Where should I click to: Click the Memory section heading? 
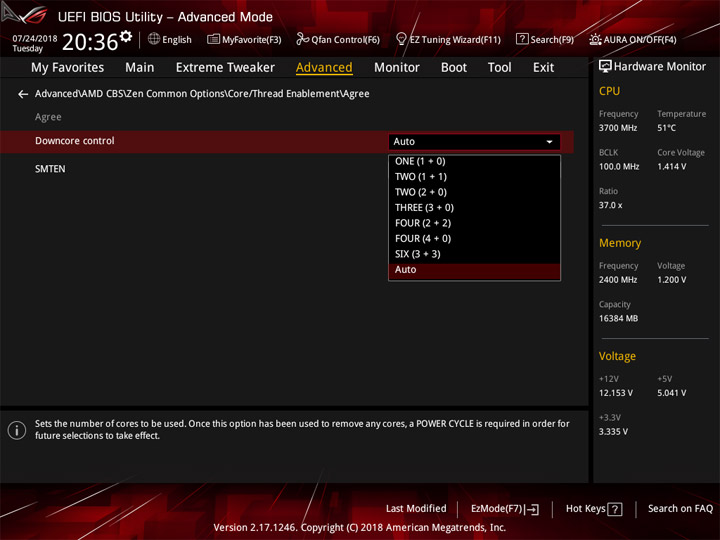point(620,243)
